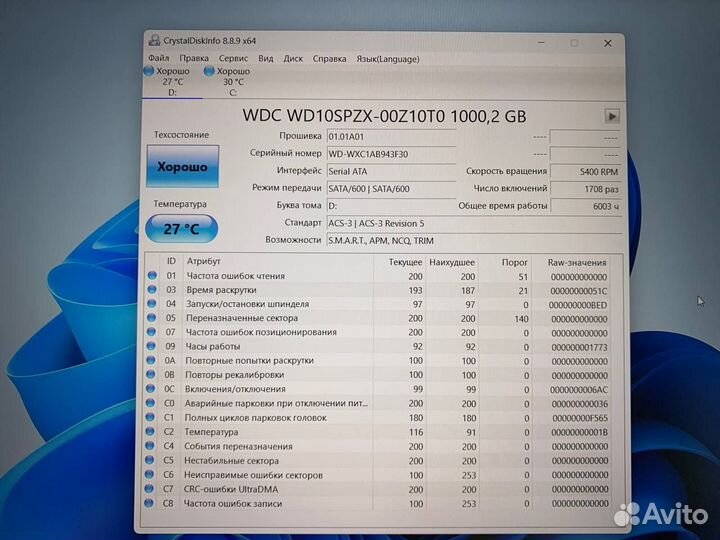This screenshot has width=720, height=540.
Task: Open the Правка menu
Action: point(194,58)
